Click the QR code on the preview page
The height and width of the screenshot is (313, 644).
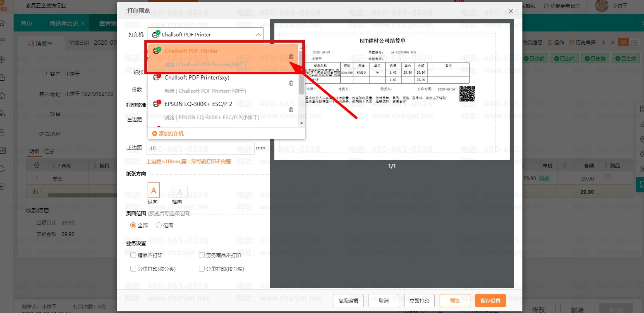point(467,94)
